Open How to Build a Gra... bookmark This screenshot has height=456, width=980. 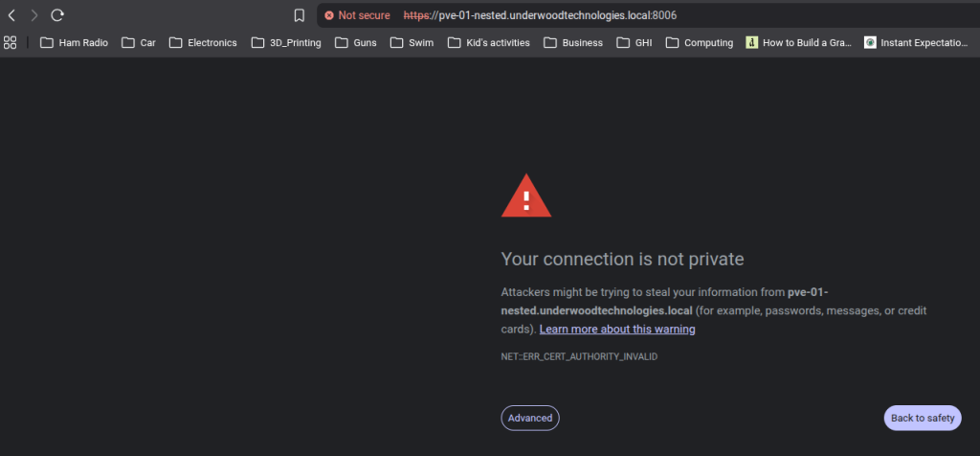pyautogui.click(x=799, y=42)
